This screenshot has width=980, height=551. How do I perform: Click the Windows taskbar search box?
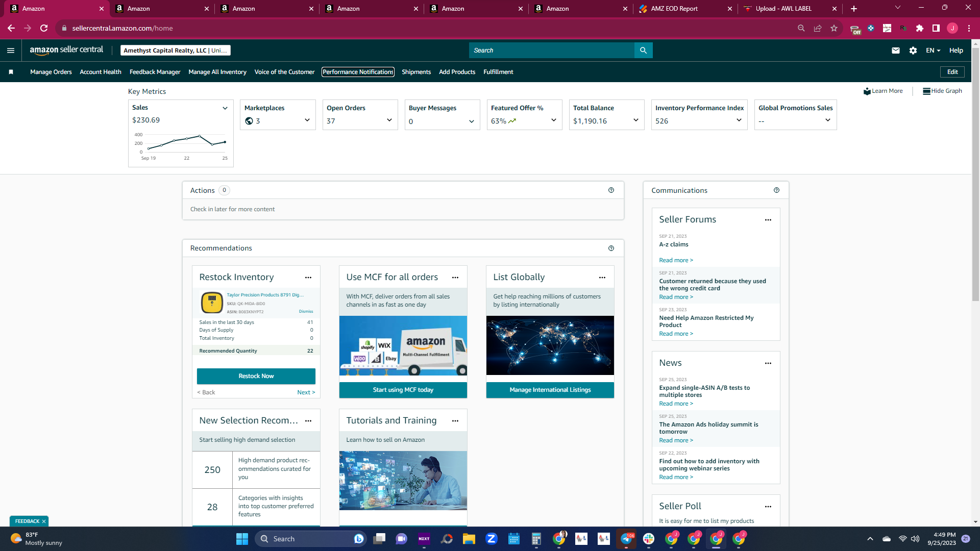pos(310,539)
